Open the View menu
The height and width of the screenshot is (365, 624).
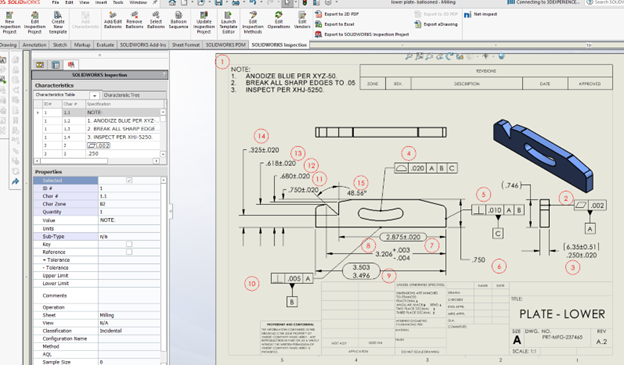click(84, 2)
